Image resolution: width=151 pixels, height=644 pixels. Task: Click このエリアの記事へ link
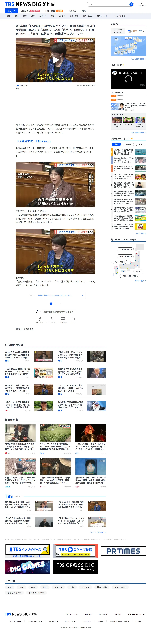98,532
